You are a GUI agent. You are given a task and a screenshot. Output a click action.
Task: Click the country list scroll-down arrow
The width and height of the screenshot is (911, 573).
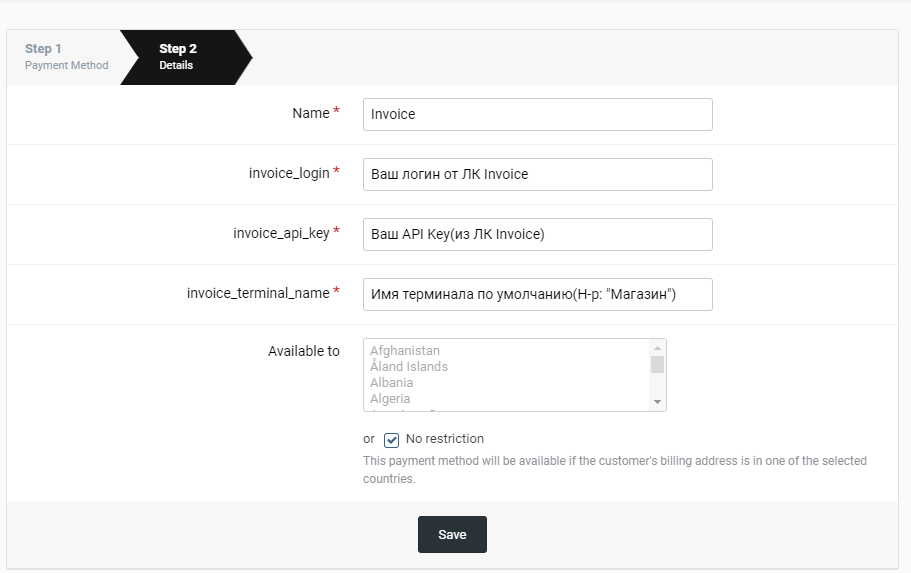click(657, 401)
